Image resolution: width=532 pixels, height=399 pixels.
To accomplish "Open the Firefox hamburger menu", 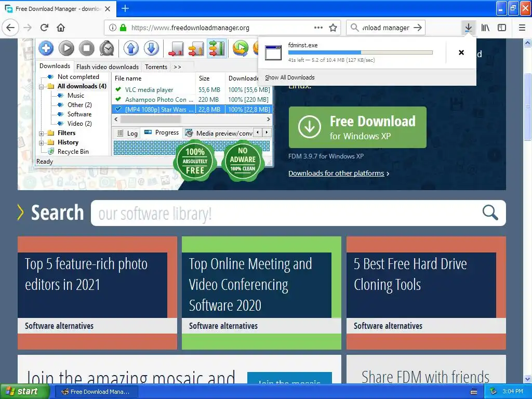I will tap(522, 28).
